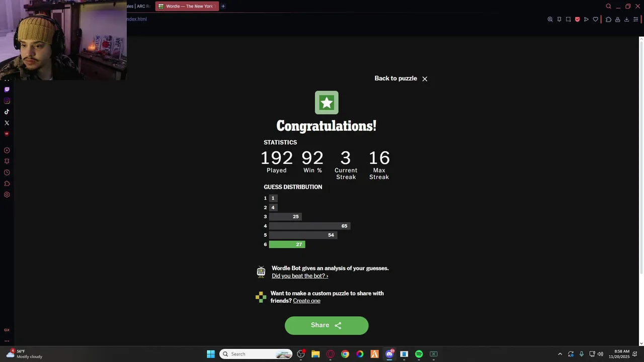Follow the Create one custom puzzle link
The width and height of the screenshot is (644, 362).
(x=306, y=301)
